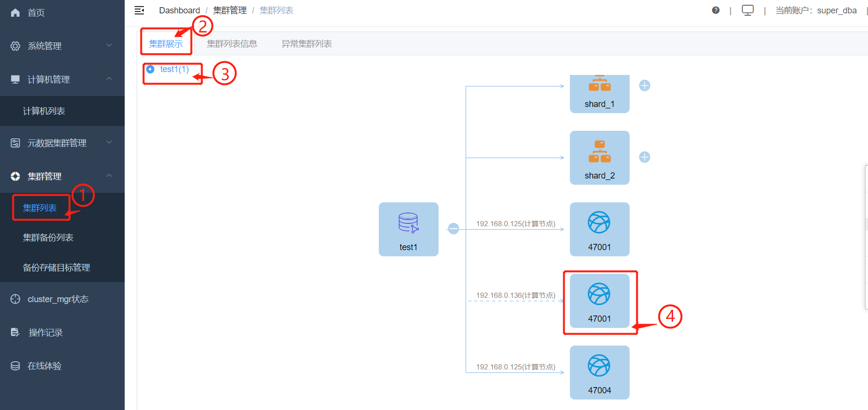Open 集群备份列表 in the sidebar
Viewport: 868px width, 410px height.
48,238
